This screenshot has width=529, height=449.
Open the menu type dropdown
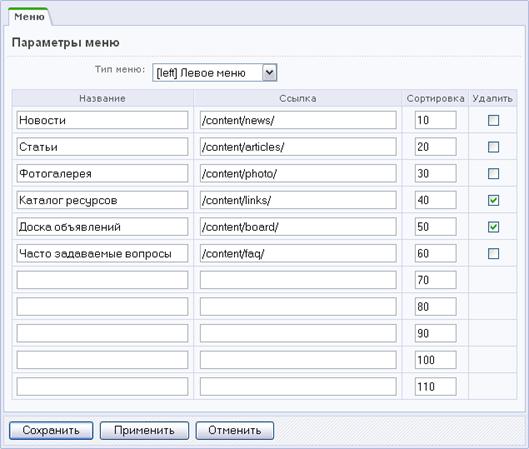click(215, 73)
